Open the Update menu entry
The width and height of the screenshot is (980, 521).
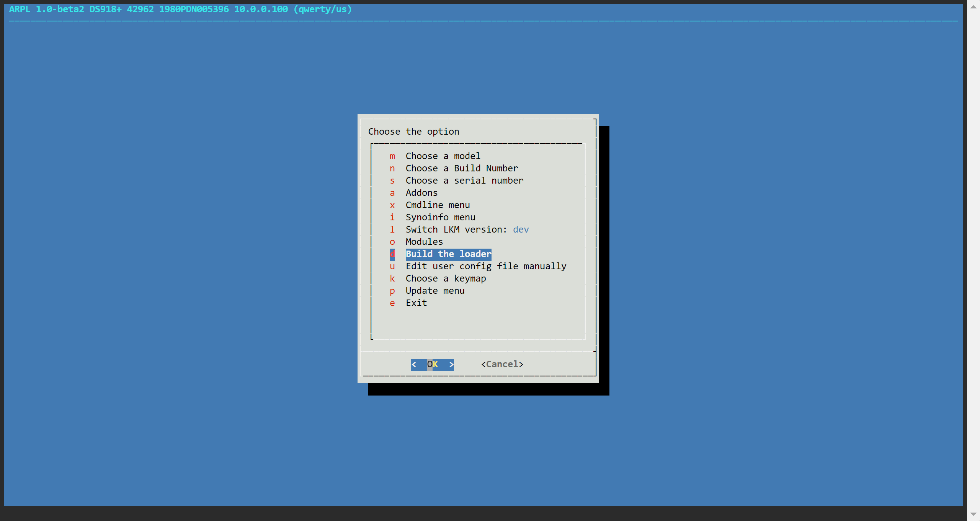(435, 291)
